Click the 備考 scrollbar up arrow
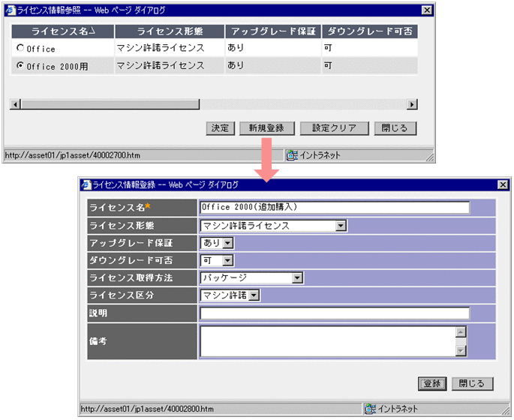The width and height of the screenshot is (514, 420). coord(461,331)
